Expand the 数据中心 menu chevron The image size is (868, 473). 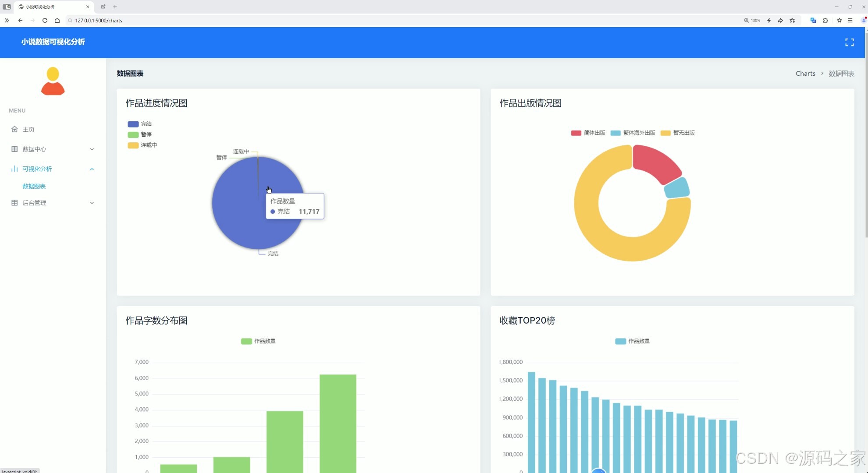click(92, 149)
